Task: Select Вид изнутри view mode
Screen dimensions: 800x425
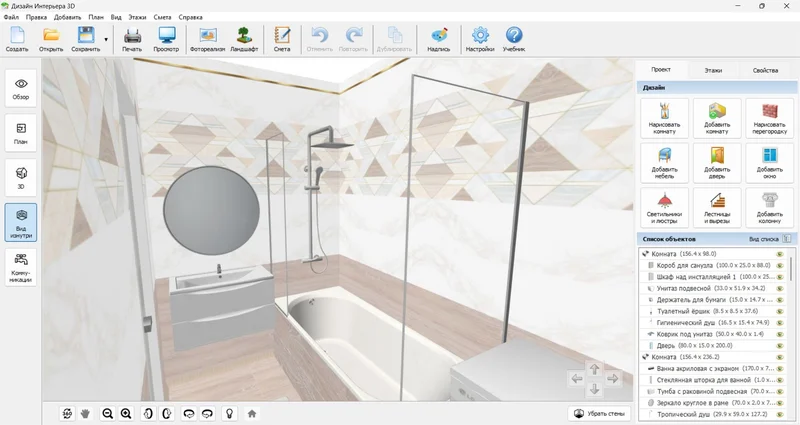Action: pyautogui.click(x=21, y=222)
